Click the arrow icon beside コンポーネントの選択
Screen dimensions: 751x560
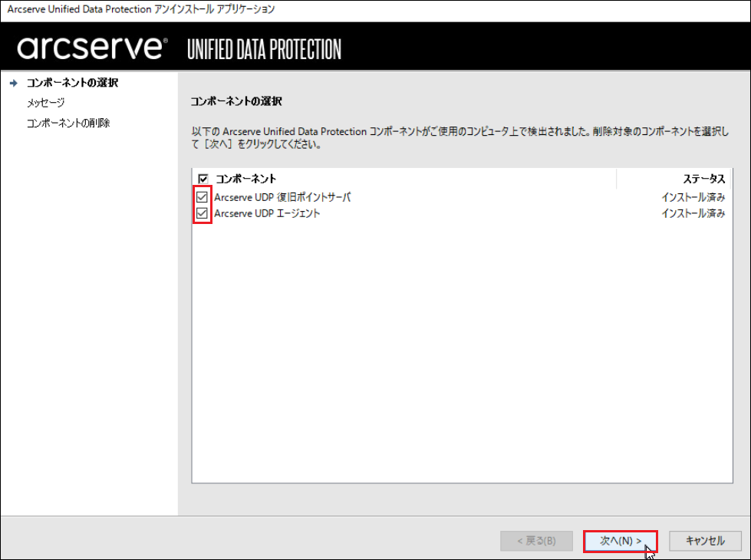click(x=14, y=84)
